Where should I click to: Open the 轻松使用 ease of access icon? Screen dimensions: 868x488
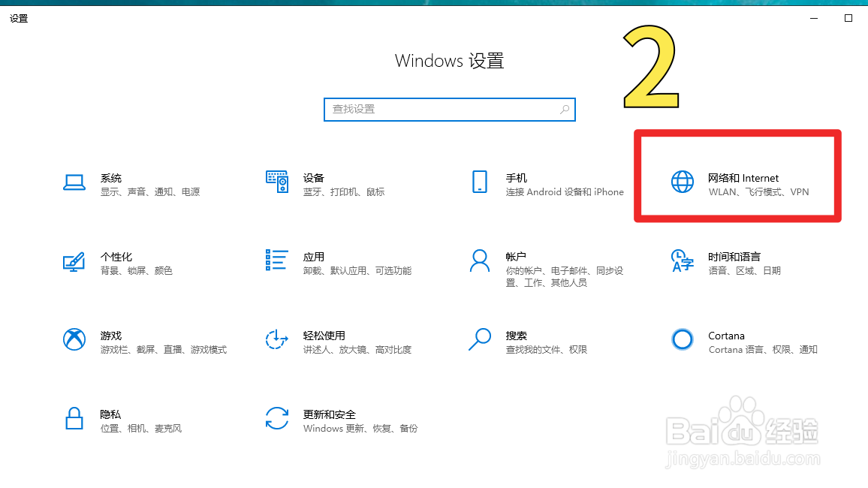click(x=277, y=339)
